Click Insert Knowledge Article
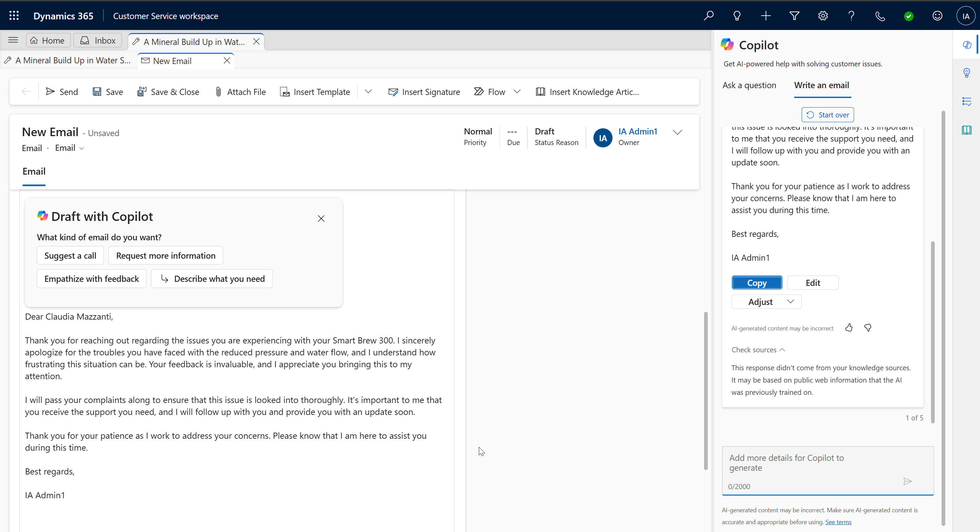The height and width of the screenshot is (532, 980). pyautogui.click(x=587, y=92)
